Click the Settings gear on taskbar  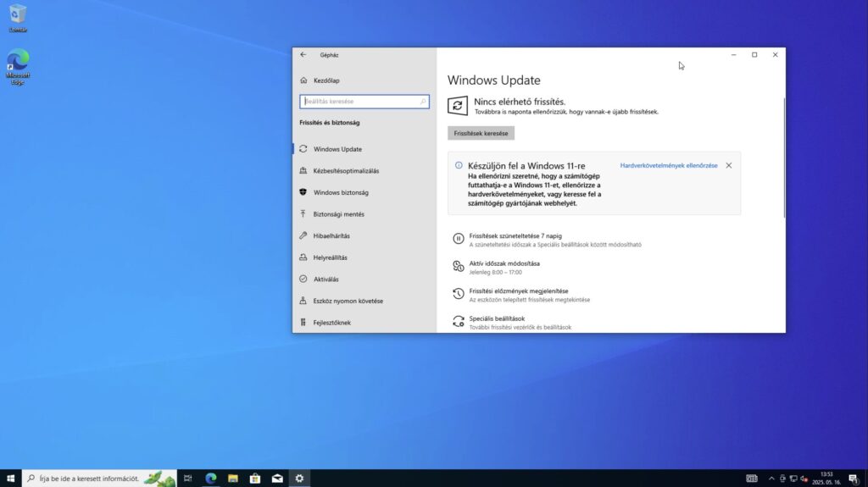pos(299,479)
